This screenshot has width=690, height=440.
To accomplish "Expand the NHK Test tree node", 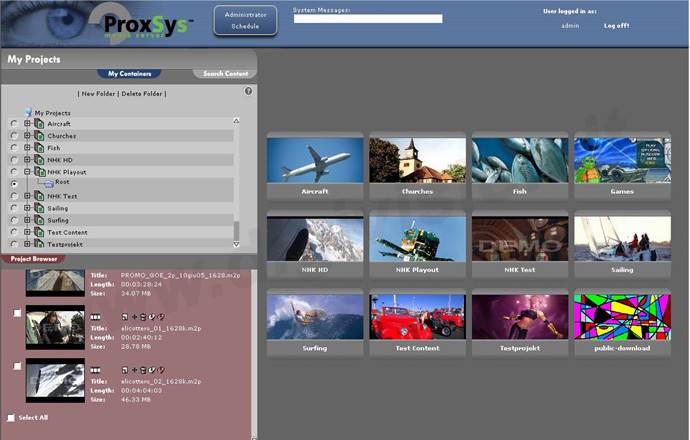I will pos(27,196).
